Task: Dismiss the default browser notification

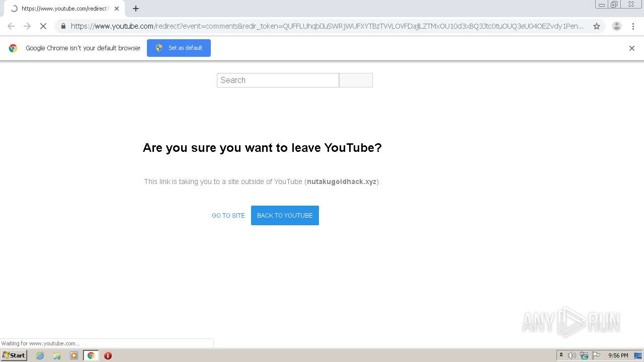Action: 632,48
